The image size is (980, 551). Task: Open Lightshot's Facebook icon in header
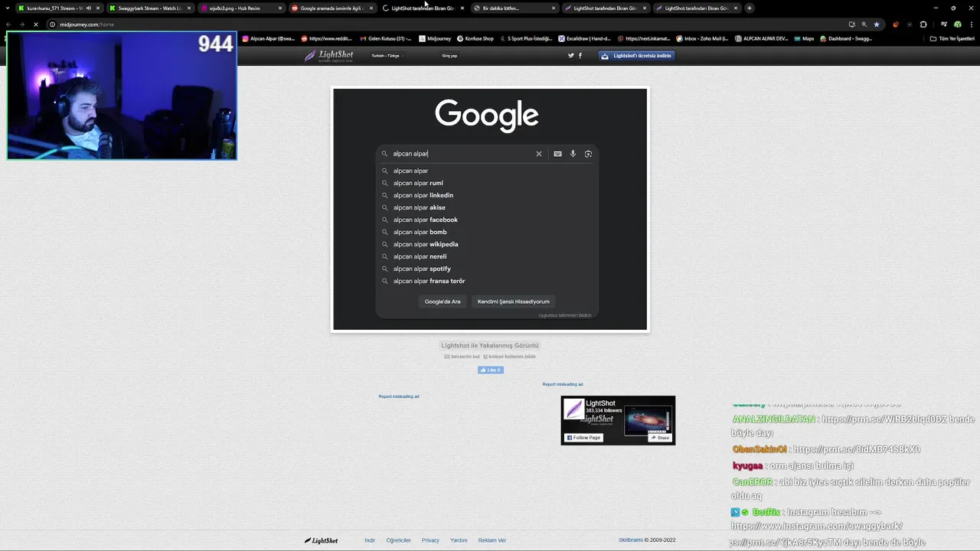point(580,56)
